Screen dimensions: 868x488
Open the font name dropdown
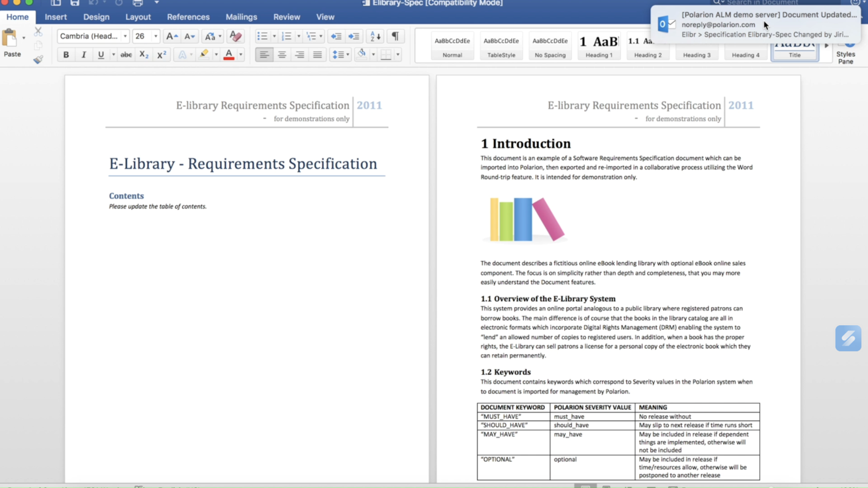125,36
